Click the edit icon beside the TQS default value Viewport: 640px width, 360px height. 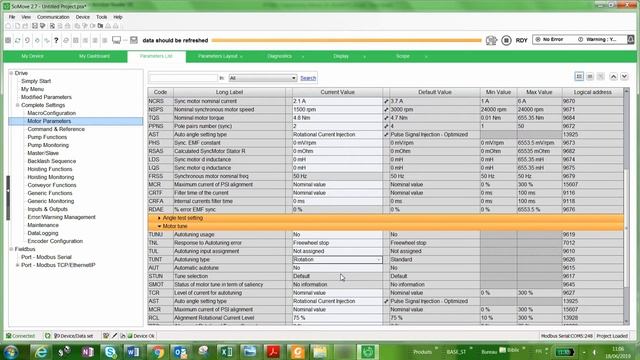[x=386, y=118]
